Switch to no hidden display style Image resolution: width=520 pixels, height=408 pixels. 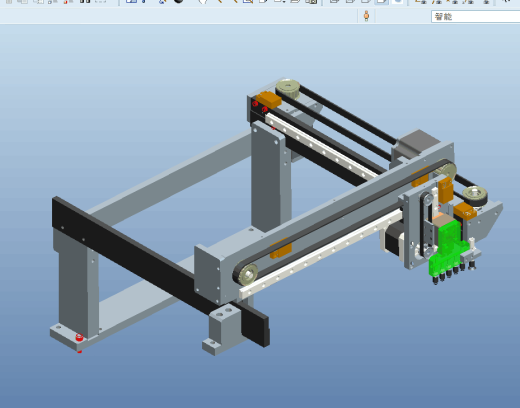pos(366,2)
